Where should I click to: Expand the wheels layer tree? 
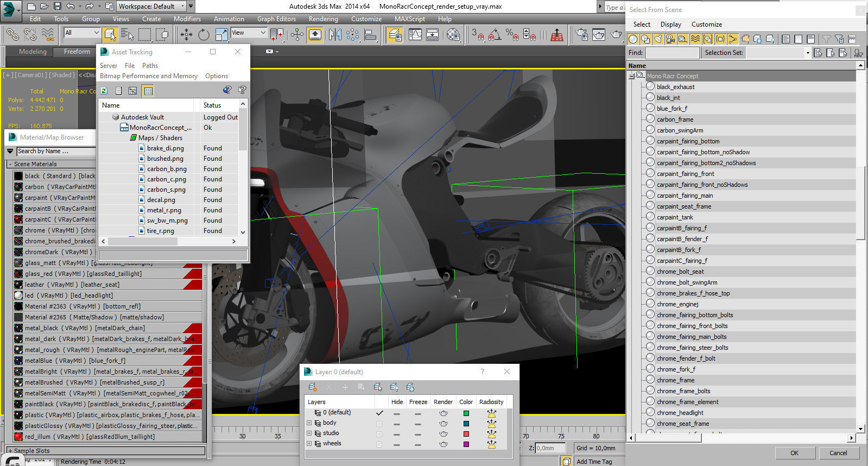click(309, 444)
